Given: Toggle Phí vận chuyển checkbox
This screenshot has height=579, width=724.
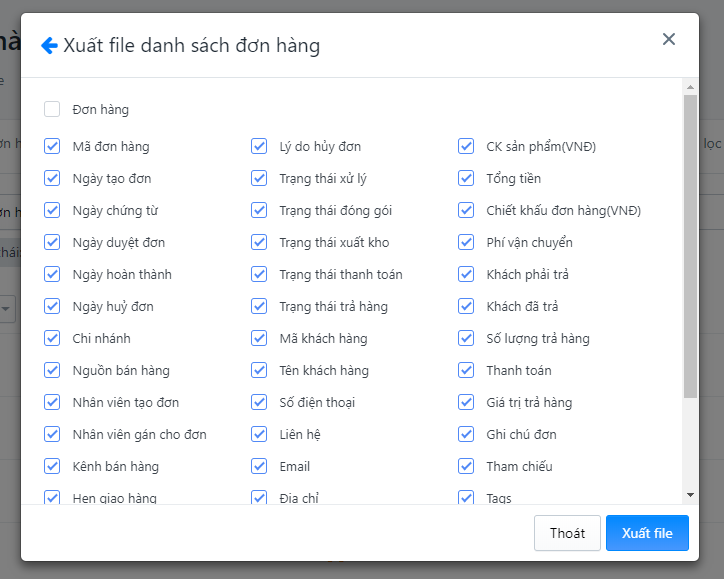Looking at the screenshot, I should coord(466,242).
